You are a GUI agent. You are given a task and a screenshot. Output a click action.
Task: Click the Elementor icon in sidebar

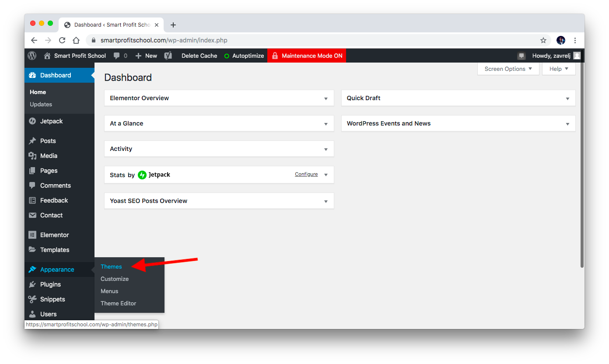pos(32,235)
